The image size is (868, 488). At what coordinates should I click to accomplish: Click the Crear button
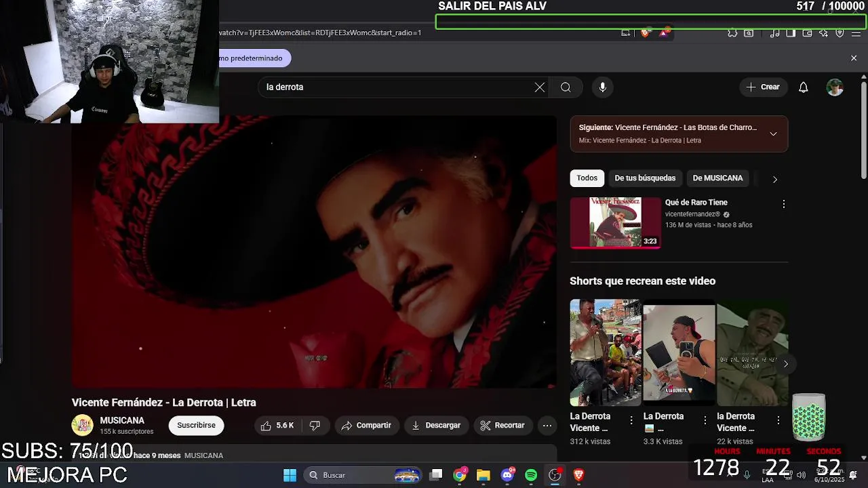point(764,87)
